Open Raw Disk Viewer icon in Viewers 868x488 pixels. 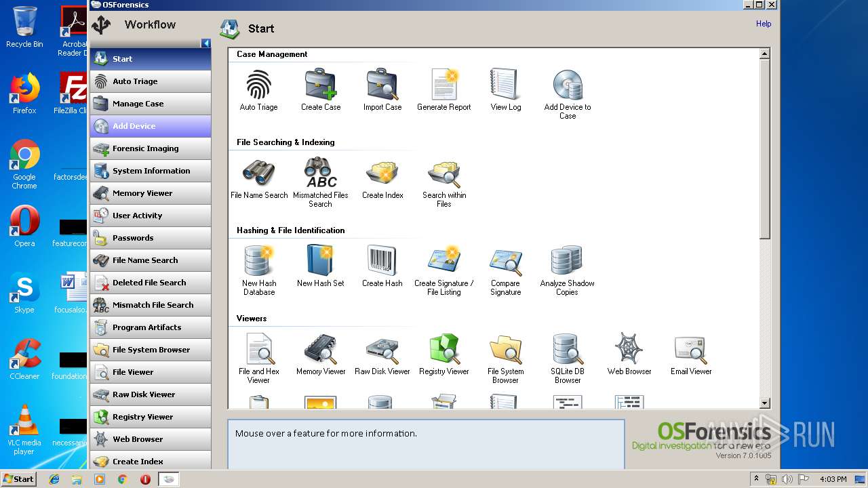click(382, 350)
